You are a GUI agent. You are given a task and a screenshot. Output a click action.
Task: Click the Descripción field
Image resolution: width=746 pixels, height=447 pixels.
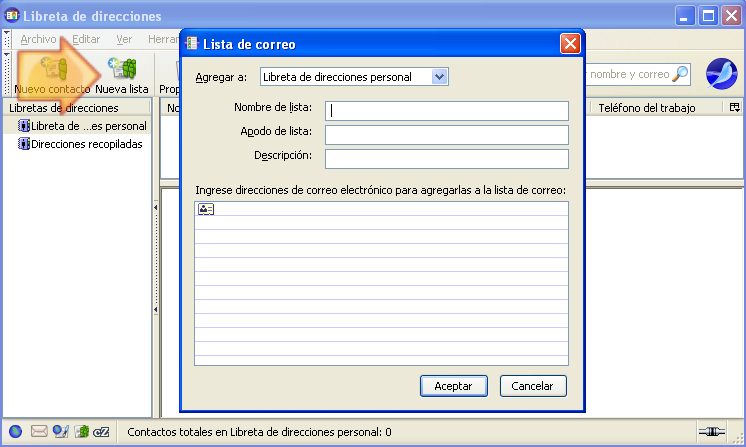[x=447, y=159]
